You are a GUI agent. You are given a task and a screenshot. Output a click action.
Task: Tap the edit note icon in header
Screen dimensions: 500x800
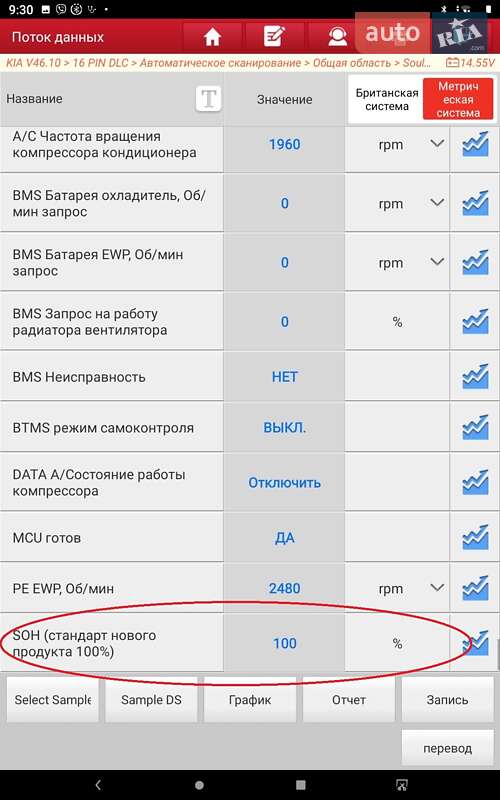[274, 37]
